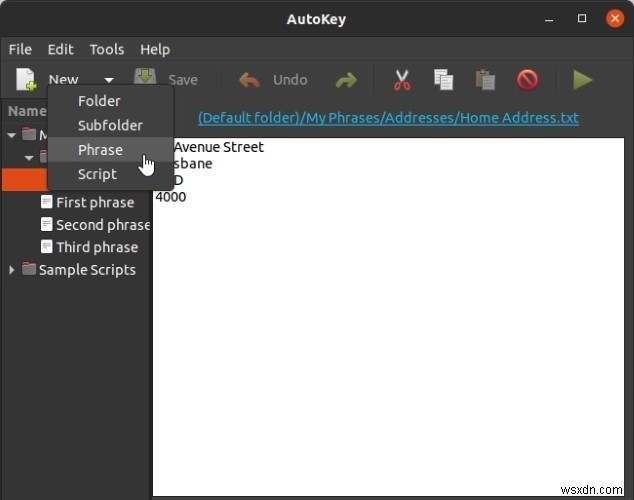
Task: Select the Third phrase item
Action: pyautogui.click(x=97, y=247)
